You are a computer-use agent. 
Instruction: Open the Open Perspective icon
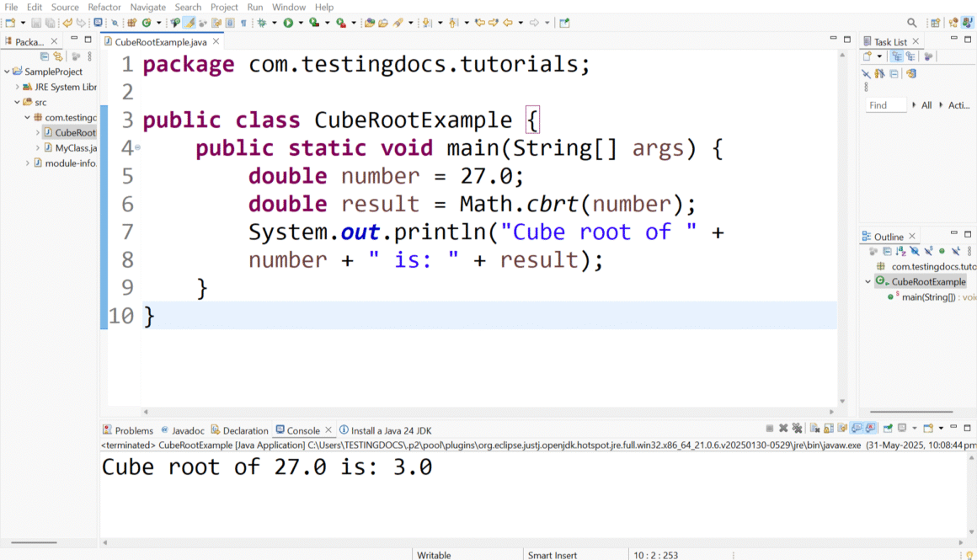click(x=935, y=23)
